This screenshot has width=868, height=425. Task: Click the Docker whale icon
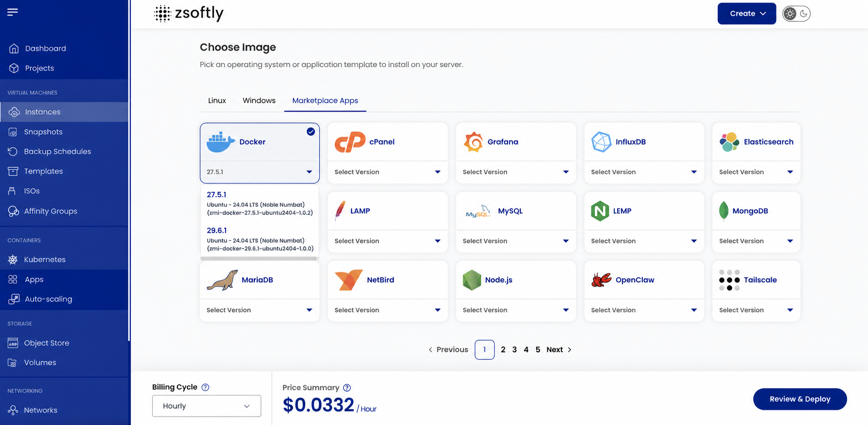pos(220,142)
